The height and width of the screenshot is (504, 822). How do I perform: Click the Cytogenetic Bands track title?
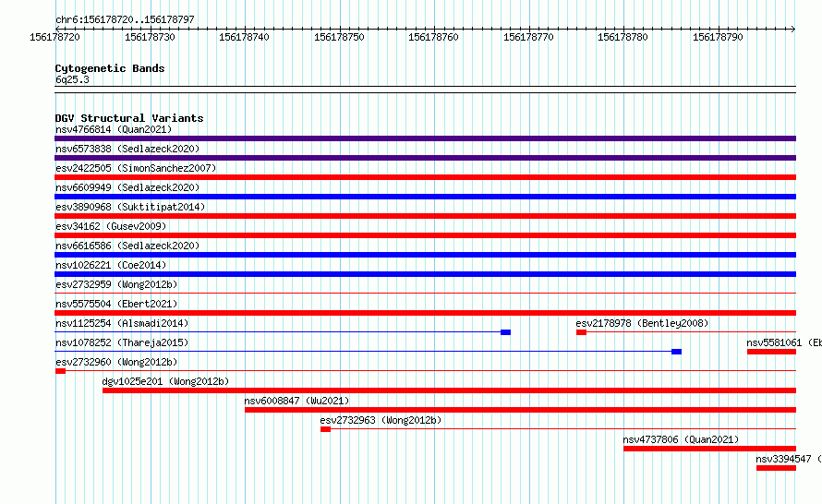point(110,68)
